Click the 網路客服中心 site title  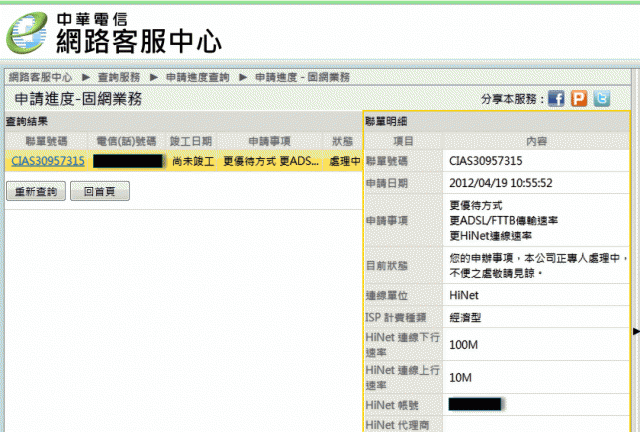139,42
